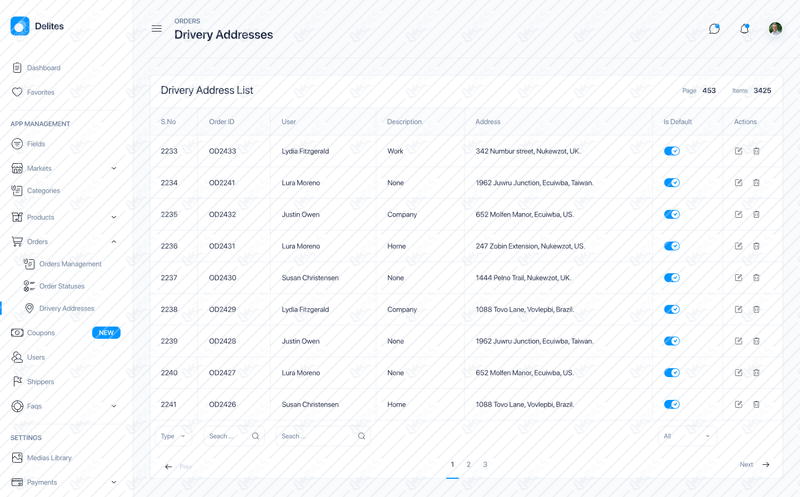This screenshot has height=497, width=800.
Task: Edit the address for order OD2429
Action: click(x=738, y=309)
